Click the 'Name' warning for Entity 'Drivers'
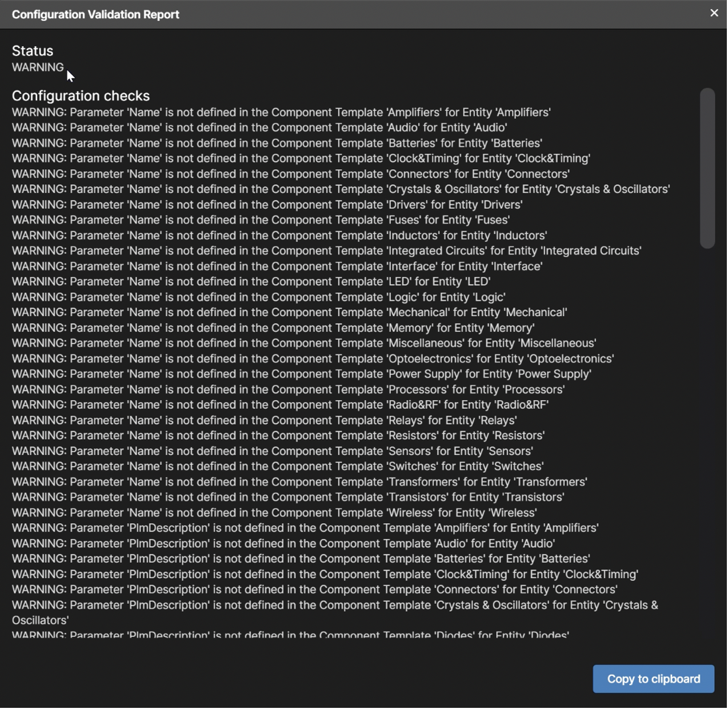This screenshot has height=709, width=728. coord(268,205)
